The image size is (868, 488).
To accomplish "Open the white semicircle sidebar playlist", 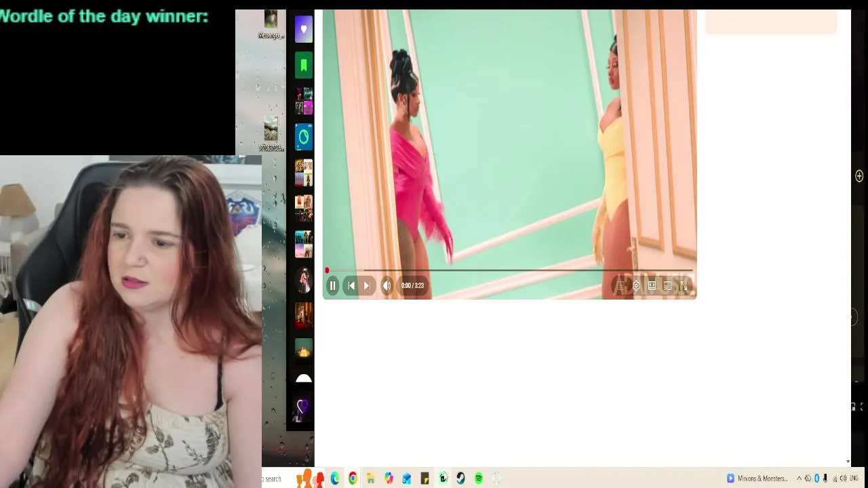I will point(304,378).
